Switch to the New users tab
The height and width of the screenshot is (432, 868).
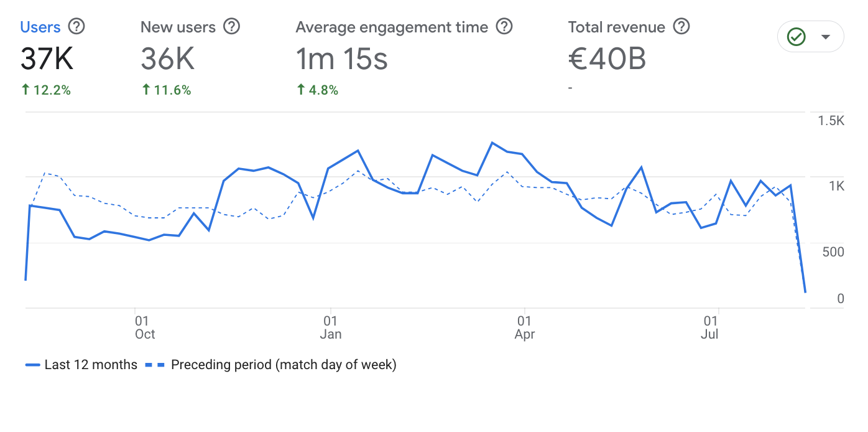pyautogui.click(x=178, y=27)
